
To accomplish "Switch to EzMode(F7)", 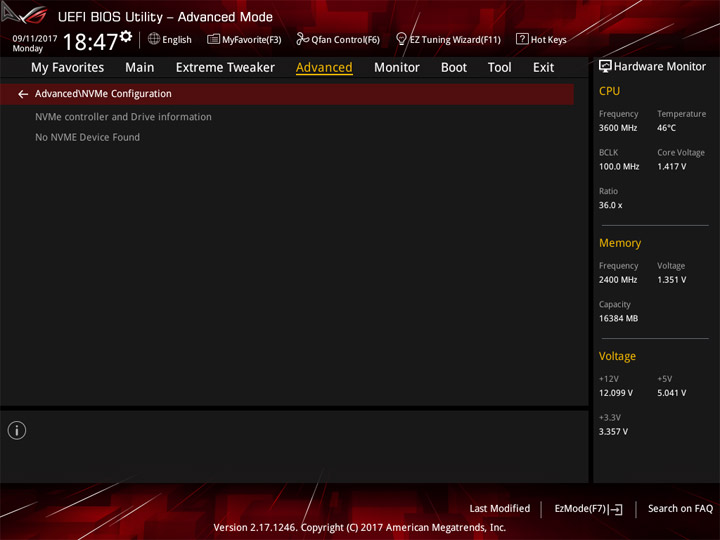I will [x=580, y=509].
